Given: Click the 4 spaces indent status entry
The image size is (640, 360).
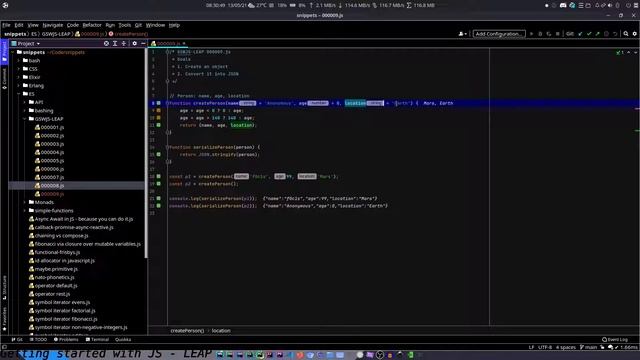Looking at the screenshot, I should [x=566, y=347].
